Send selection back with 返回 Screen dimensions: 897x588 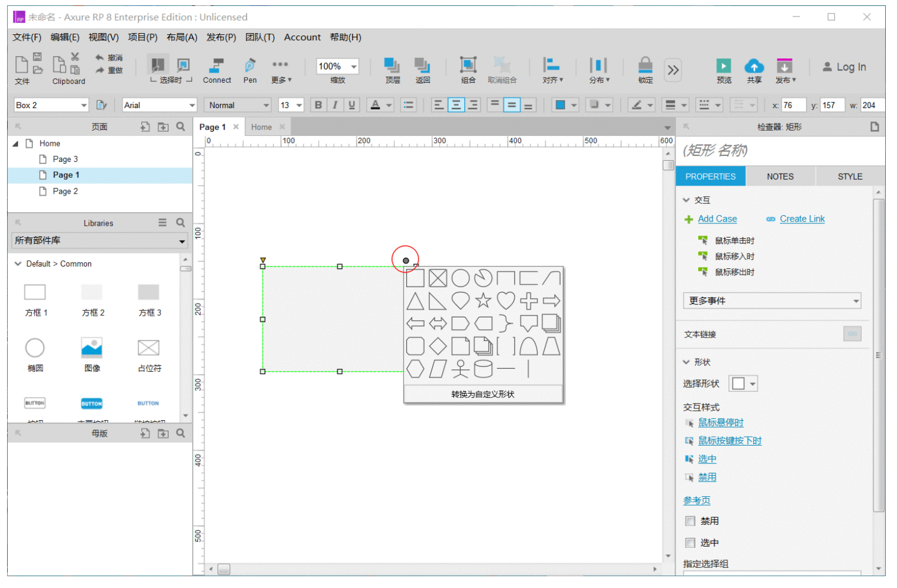point(422,71)
